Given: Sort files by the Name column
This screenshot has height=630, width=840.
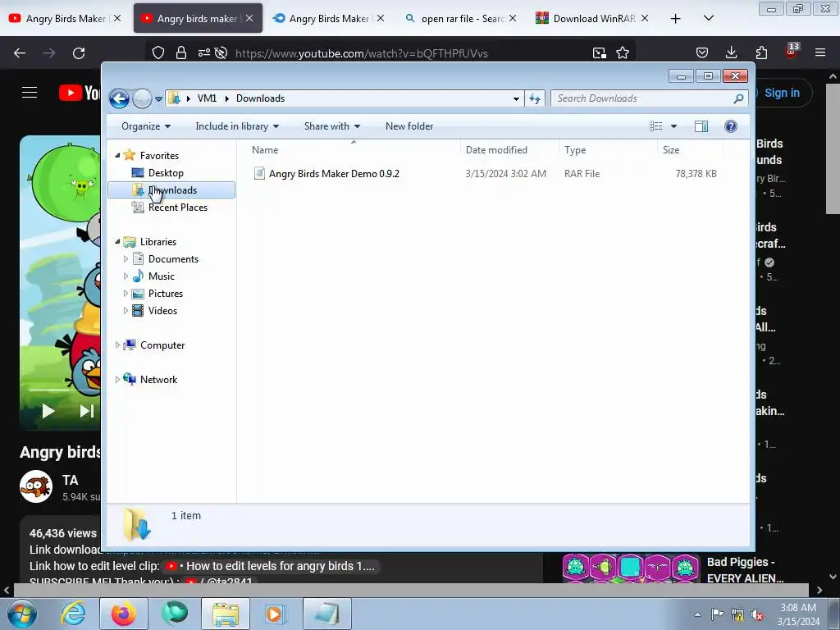Looking at the screenshot, I should [354, 150].
